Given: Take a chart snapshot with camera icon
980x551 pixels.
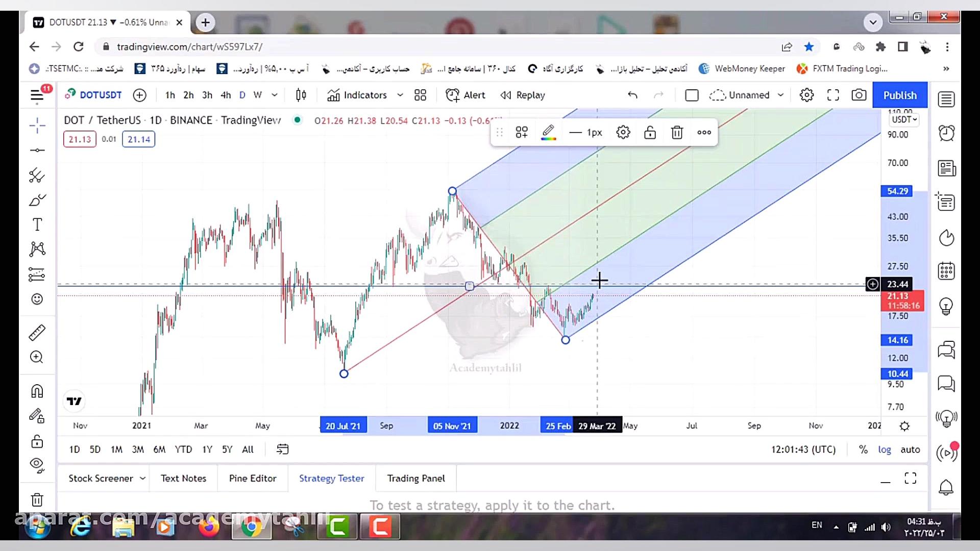Looking at the screenshot, I should coord(859,95).
